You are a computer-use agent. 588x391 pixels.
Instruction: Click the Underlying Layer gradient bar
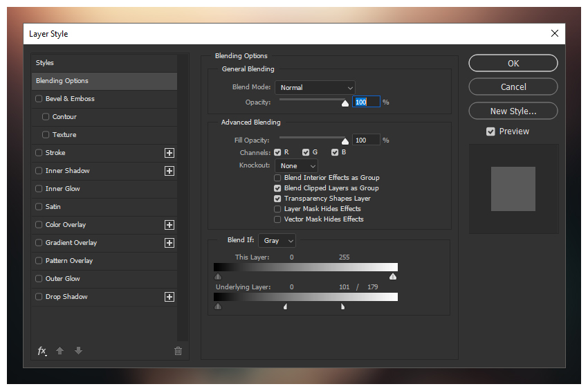point(306,297)
